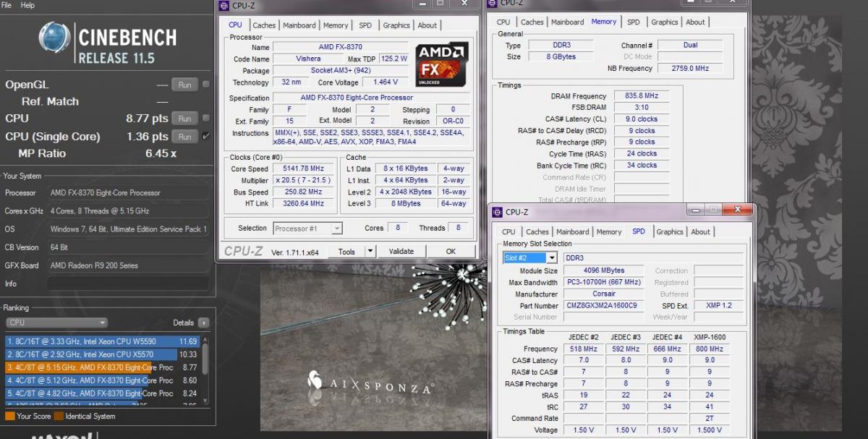Select the Intel Xeon CPU X5570 ranking row
The height and width of the screenshot is (439, 868).
click(x=103, y=354)
